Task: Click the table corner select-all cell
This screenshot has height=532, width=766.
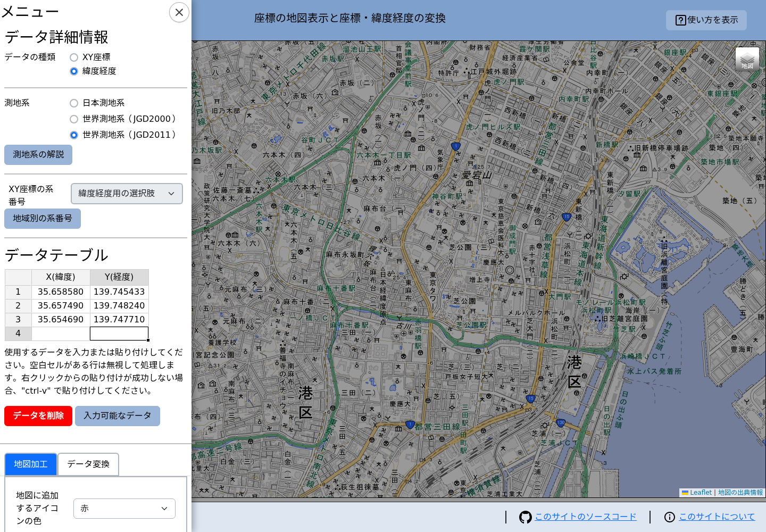Action: click(x=18, y=277)
